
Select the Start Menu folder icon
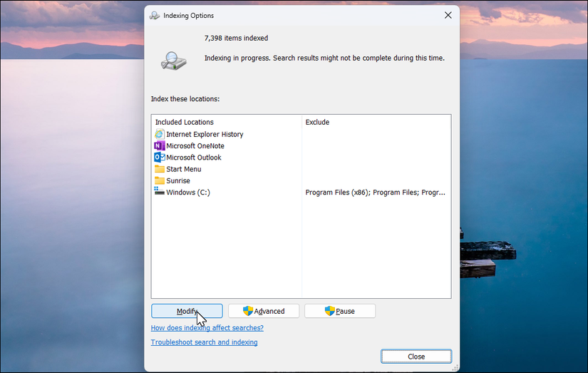(160, 169)
